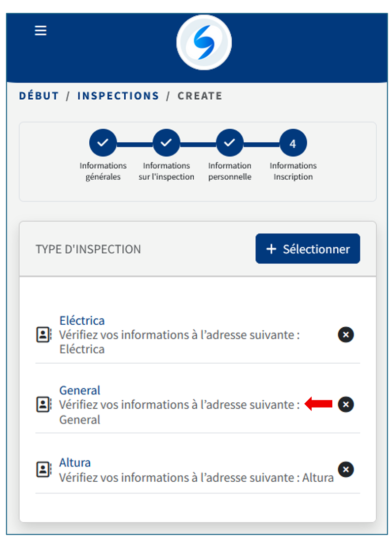Click the Type d'inspection heading
This screenshot has width=392, height=539.
(88, 249)
